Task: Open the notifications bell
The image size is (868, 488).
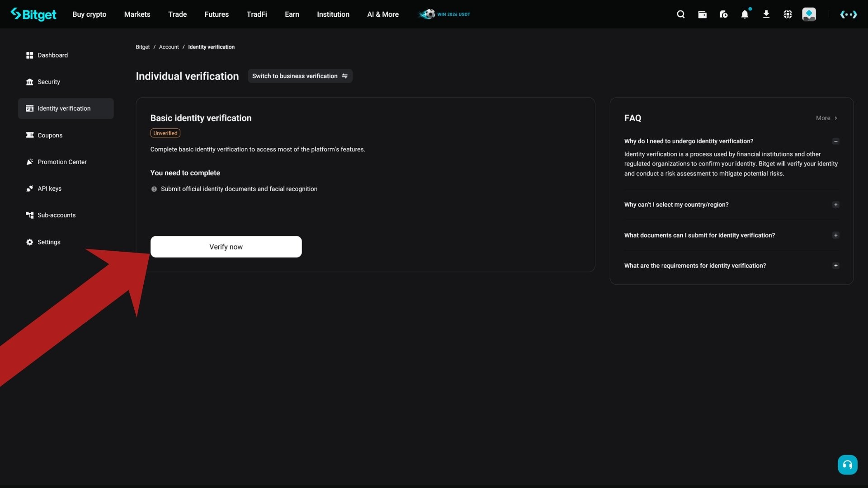Action: [x=745, y=14]
